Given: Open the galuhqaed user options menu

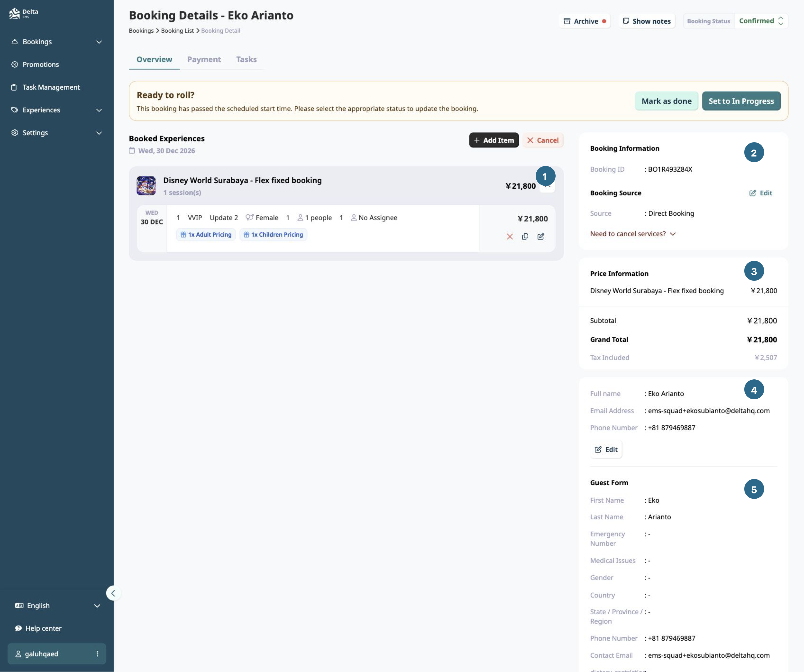Looking at the screenshot, I should (97, 654).
